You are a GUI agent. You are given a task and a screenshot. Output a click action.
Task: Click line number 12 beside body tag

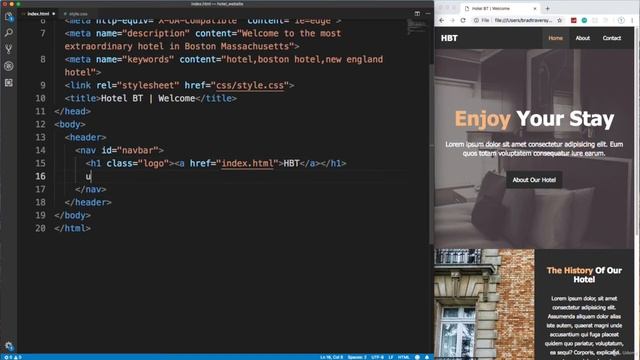(40, 124)
